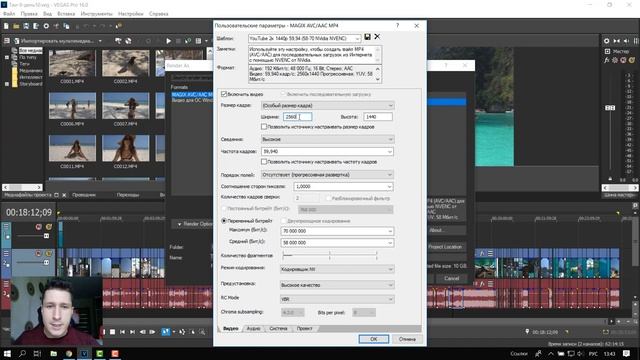Click the frame width input field

[298, 117]
